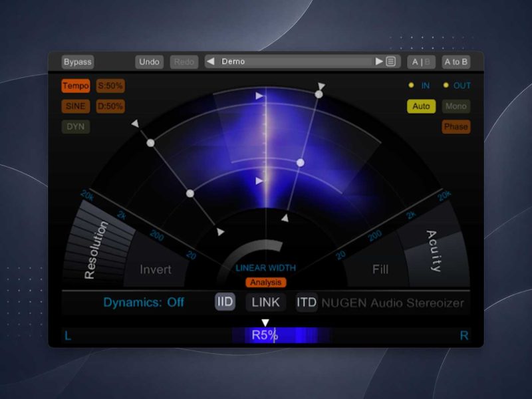Click the R5% balance meter bar
Screen dimensions: 532x399
pyautogui.click(x=266, y=335)
